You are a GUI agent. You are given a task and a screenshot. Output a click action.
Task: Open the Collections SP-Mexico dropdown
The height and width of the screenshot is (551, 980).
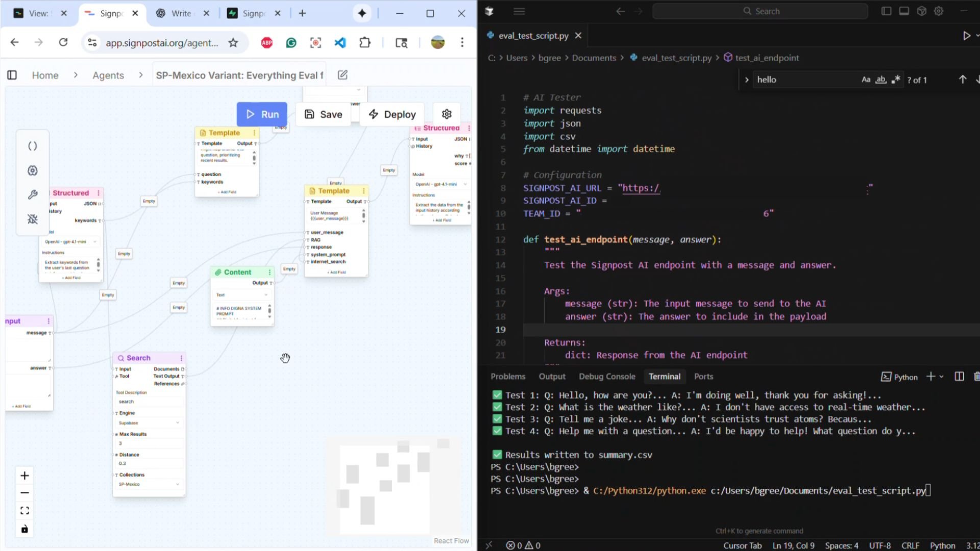[x=149, y=484]
